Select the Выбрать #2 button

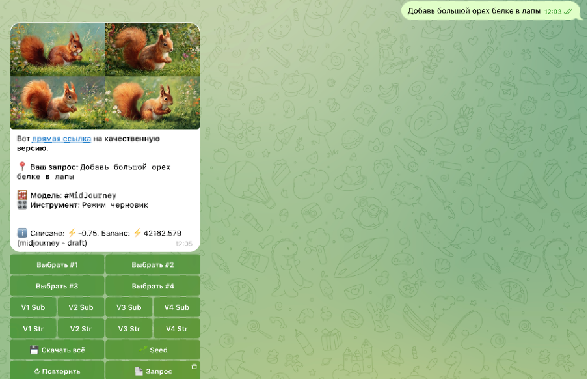(x=153, y=265)
